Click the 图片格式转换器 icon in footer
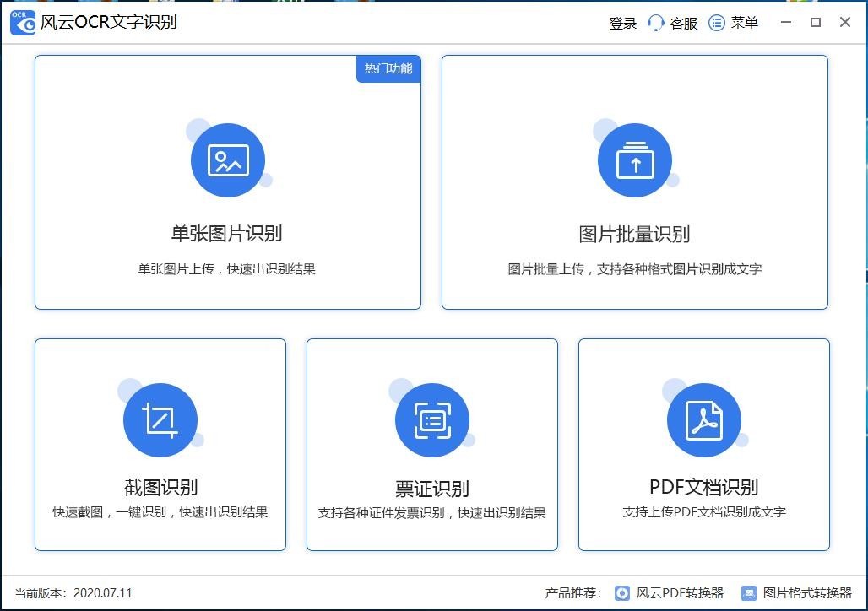The image size is (868, 611). [749, 593]
